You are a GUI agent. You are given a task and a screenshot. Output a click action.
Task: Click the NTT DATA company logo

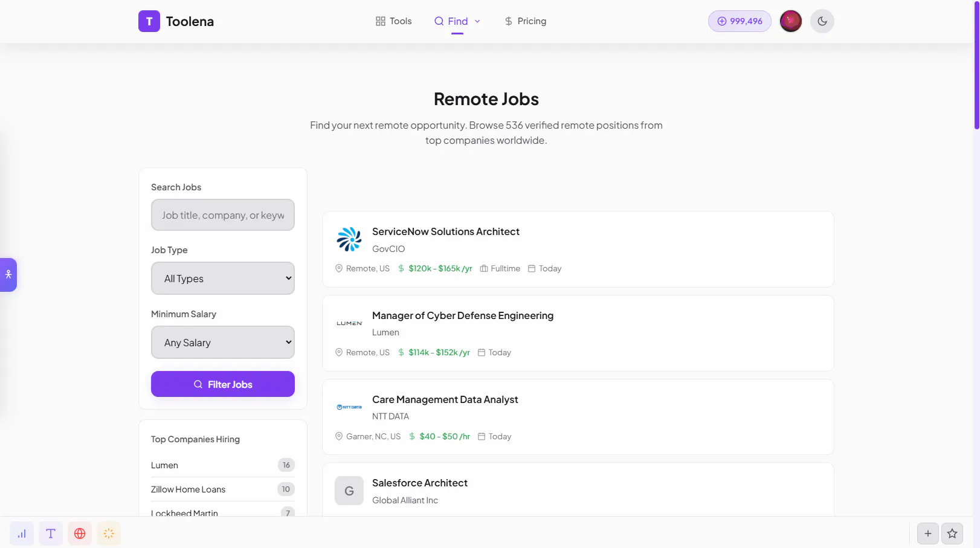349,407
